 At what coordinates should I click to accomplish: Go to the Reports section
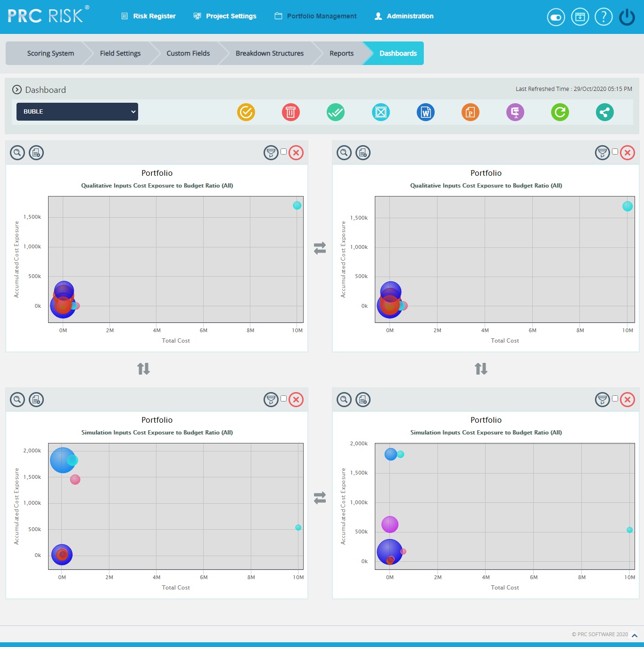point(341,53)
